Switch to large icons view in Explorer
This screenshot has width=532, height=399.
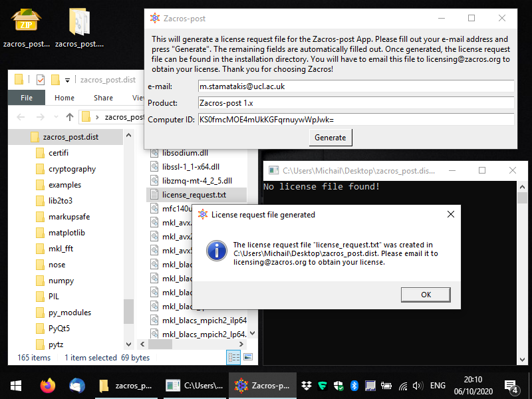pyautogui.click(x=248, y=358)
